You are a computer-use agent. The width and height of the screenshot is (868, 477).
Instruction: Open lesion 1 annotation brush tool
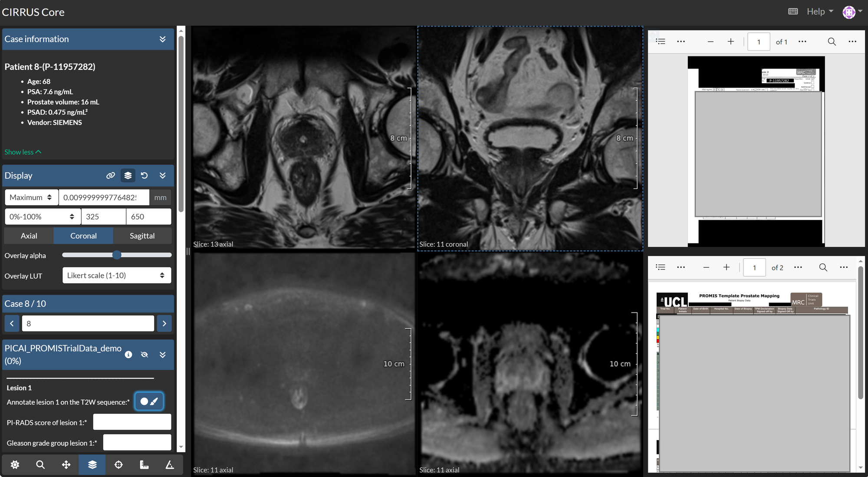click(x=149, y=401)
